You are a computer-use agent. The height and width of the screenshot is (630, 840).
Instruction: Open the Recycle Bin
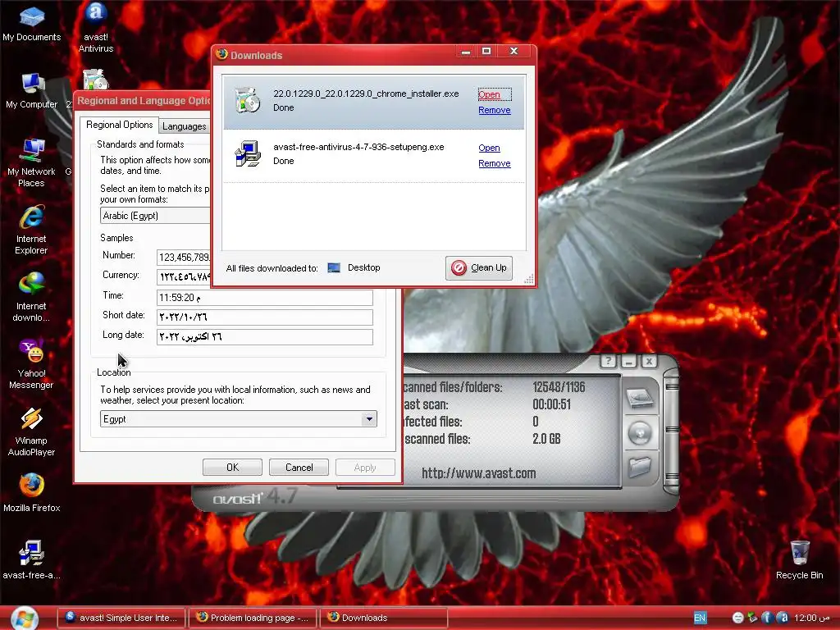(x=799, y=559)
